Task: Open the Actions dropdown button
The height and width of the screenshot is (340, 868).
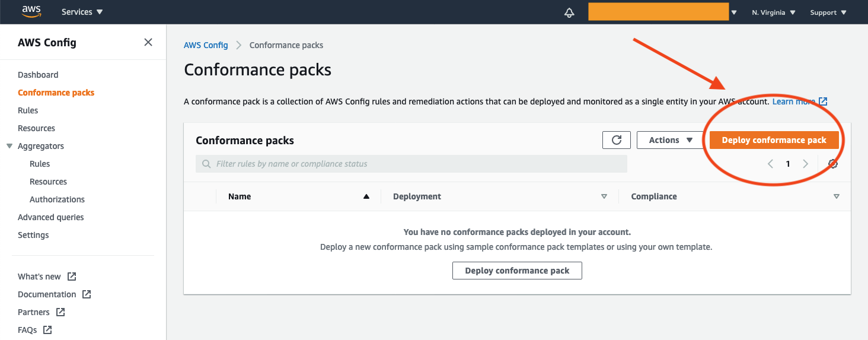Action: [x=671, y=140]
